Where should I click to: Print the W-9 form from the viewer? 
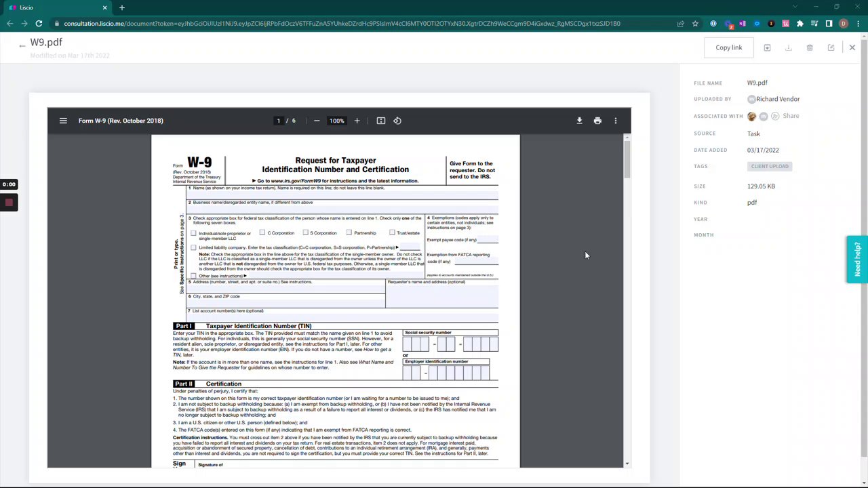pos(597,121)
